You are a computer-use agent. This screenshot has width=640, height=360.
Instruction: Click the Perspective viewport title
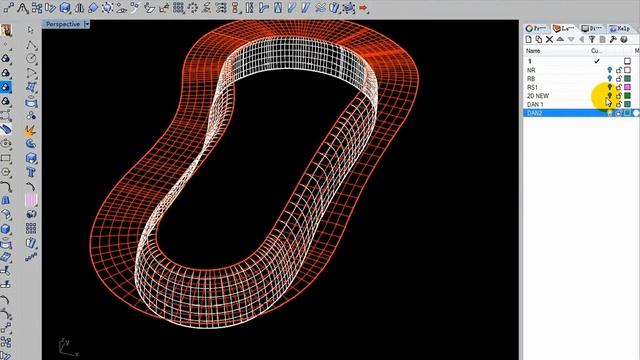pyautogui.click(x=63, y=24)
